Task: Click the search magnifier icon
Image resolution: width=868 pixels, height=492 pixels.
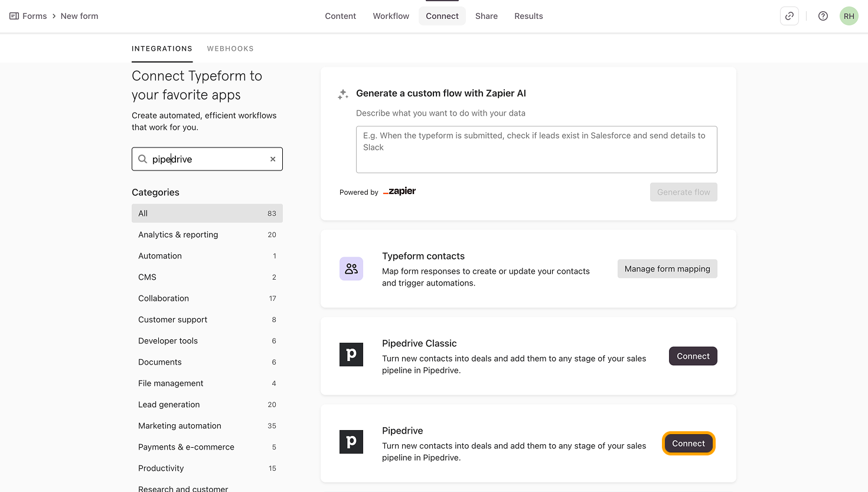Action: [x=142, y=159]
